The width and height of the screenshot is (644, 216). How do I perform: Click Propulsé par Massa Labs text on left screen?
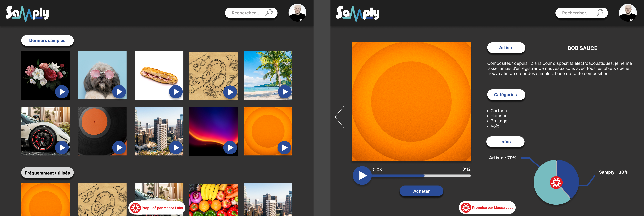[162, 208]
